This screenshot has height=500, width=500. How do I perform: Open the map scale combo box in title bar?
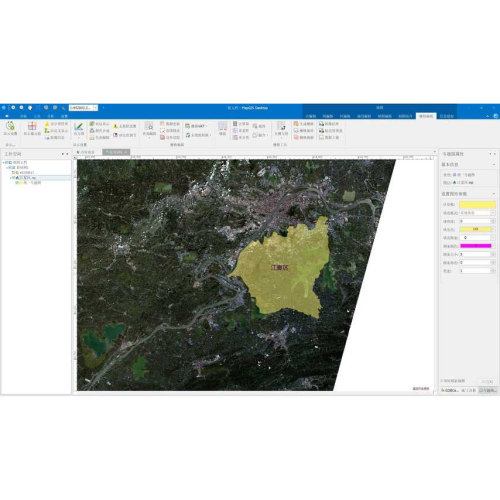[83, 108]
